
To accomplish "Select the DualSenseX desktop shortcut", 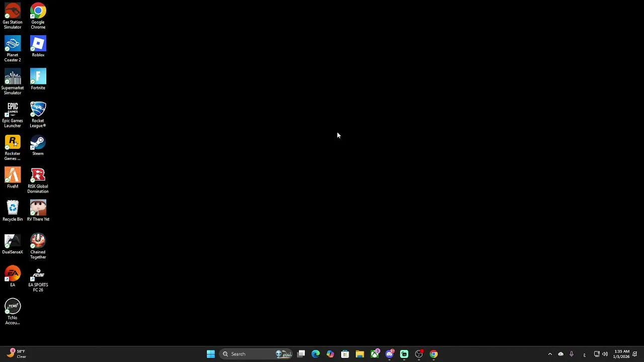I will pyautogui.click(x=13, y=243).
